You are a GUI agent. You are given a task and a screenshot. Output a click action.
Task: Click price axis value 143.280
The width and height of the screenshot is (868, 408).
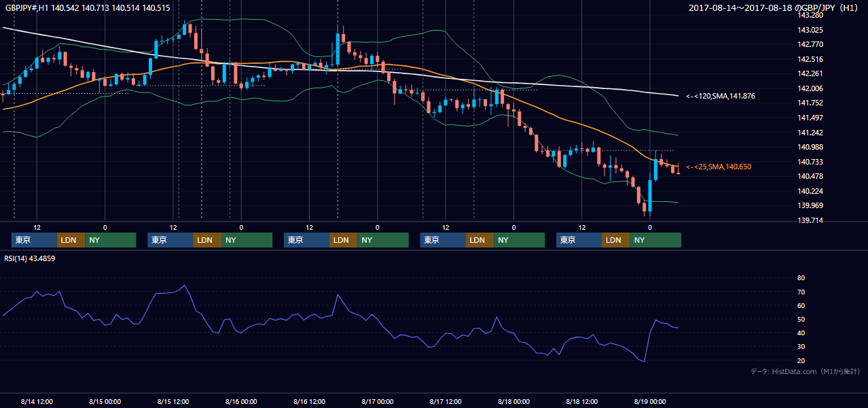tap(810, 16)
